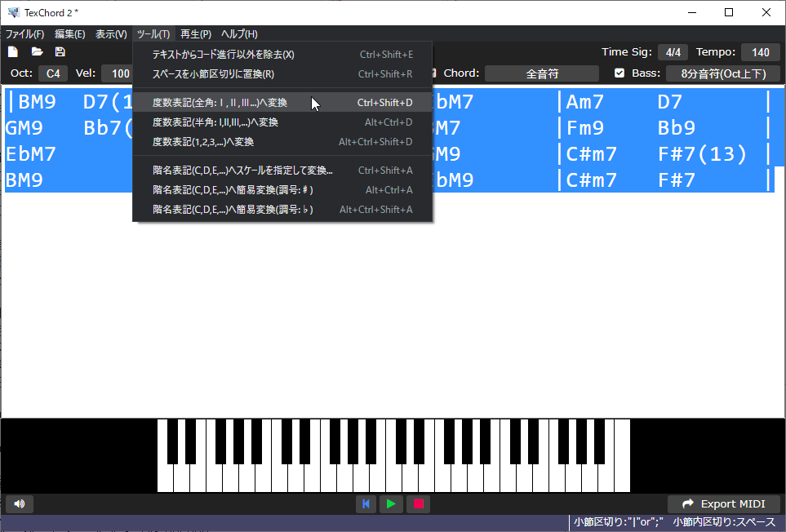Screen dimensions: 786x532
Task: Stop playback with the red square button
Action: (x=419, y=504)
